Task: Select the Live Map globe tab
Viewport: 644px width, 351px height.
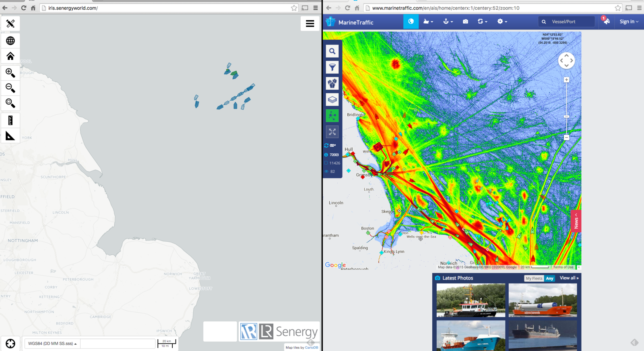Action: 411,21
